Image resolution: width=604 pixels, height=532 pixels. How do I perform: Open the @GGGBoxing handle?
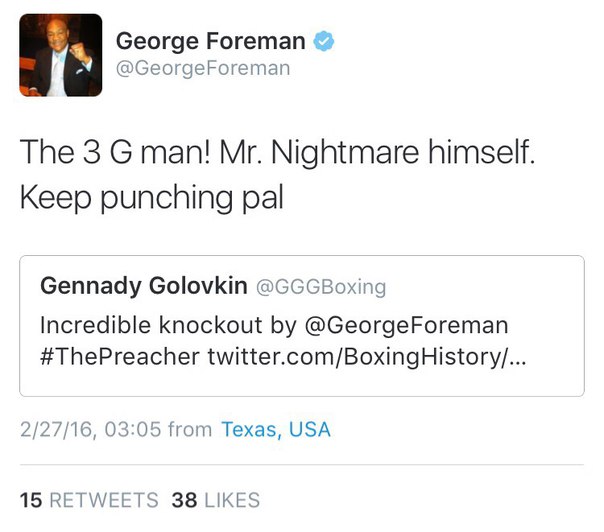[321, 287]
